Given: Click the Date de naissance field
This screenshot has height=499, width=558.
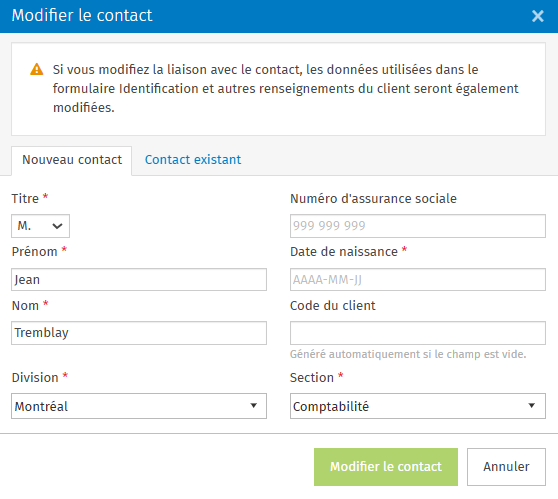Looking at the screenshot, I should (x=417, y=279).
